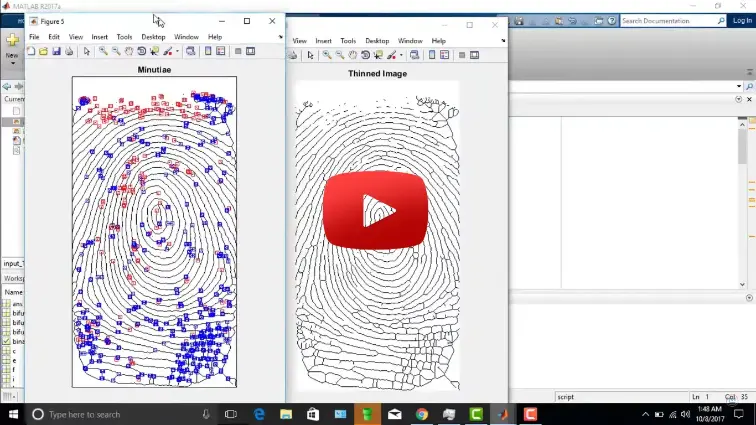Open View menu in Thinned Image figure window
This screenshot has width=756, height=425.
pyautogui.click(x=299, y=41)
